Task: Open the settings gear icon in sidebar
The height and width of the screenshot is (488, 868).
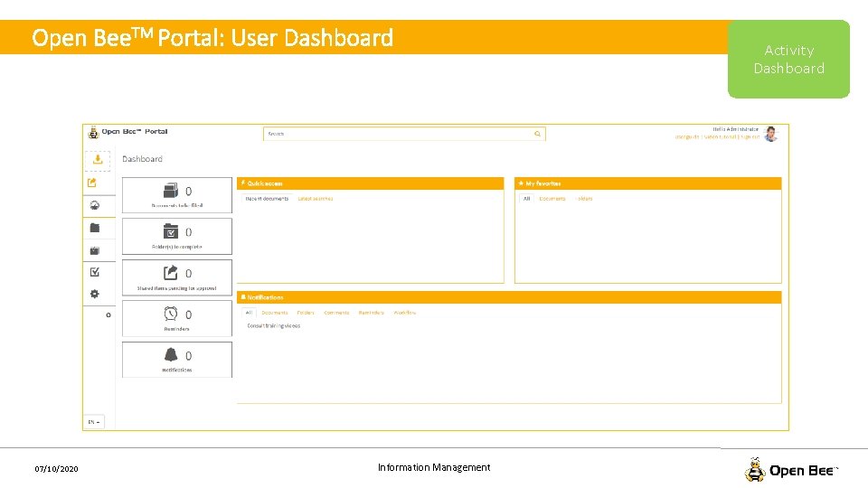Action: click(95, 294)
